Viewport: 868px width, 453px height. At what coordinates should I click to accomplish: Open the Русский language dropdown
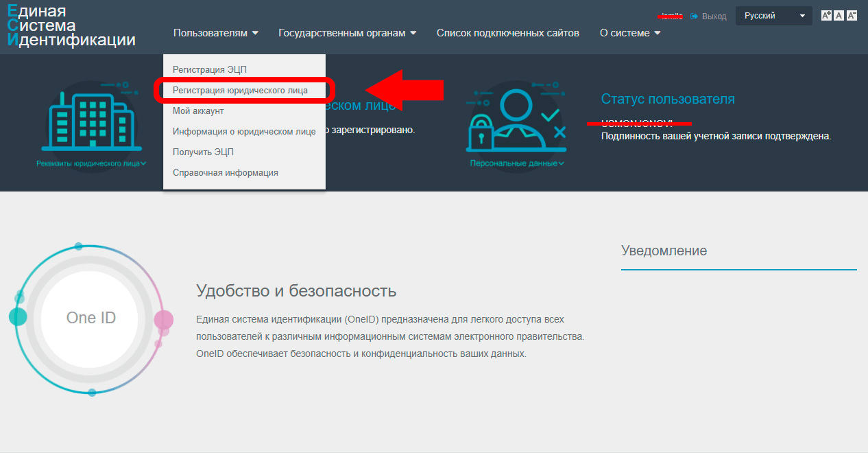click(773, 16)
